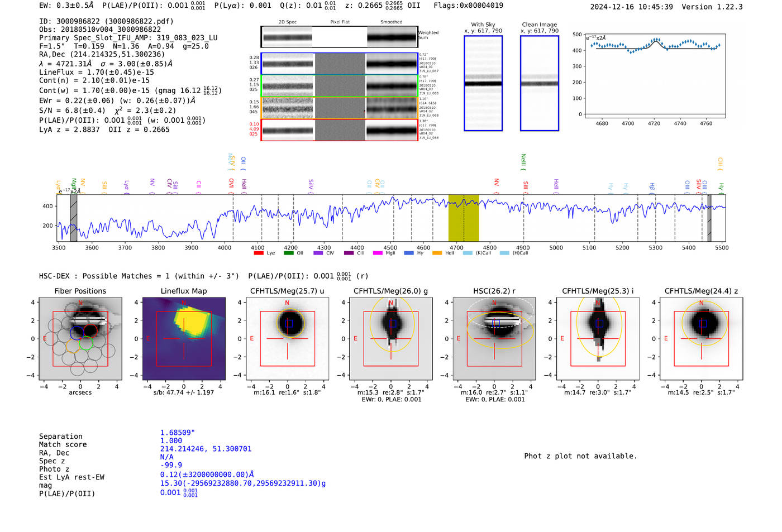Click the Fiber Positions cutout image
This screenshot has width=782, height=532.
click(80, 338)
